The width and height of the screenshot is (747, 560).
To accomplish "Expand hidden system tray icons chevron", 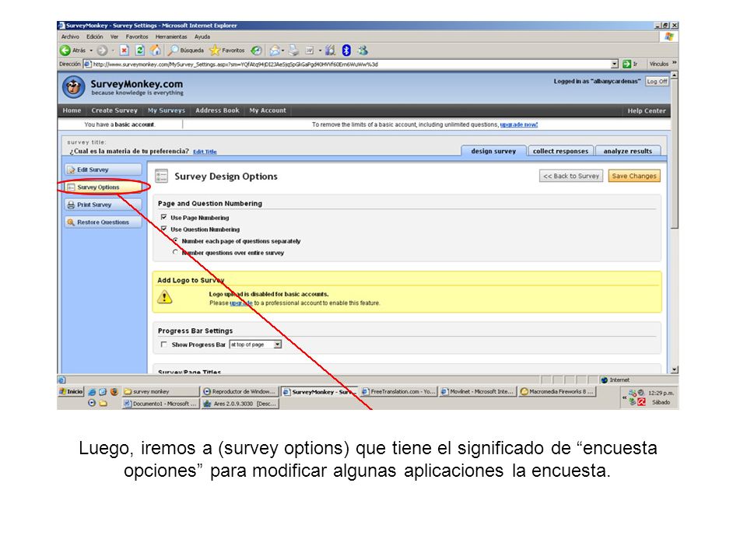I will click(624, 397).
